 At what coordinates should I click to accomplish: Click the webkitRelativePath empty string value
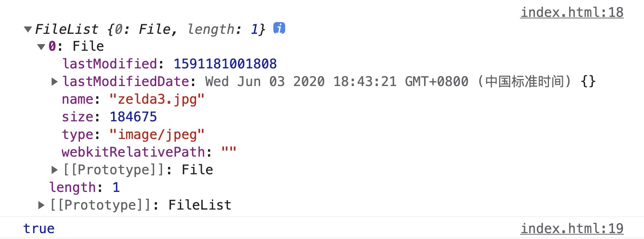point(229,151)
